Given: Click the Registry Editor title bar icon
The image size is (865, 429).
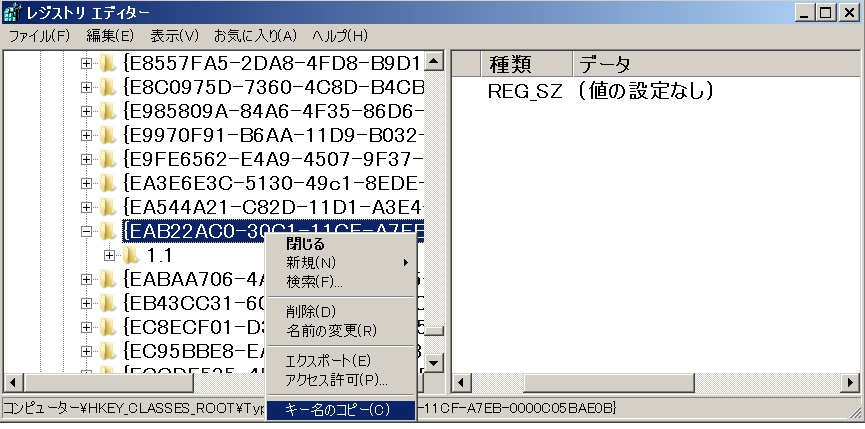Looking at the screenshot, I should coord(13,13).
